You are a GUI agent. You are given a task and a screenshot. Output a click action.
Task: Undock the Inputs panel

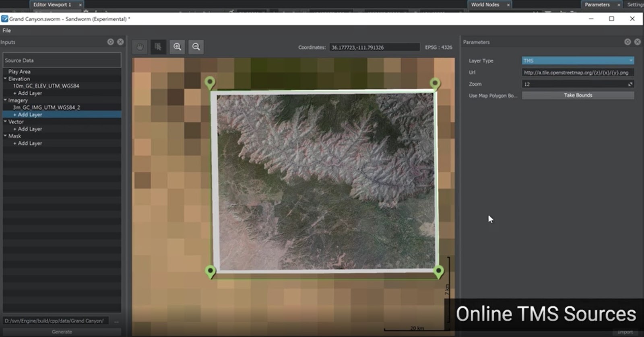coord(110,42)
